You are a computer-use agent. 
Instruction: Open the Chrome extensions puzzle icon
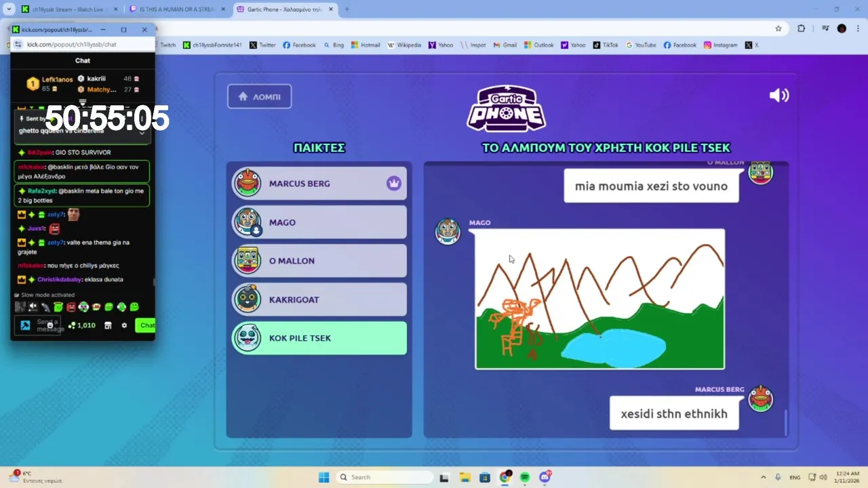[x=802, y=28]
